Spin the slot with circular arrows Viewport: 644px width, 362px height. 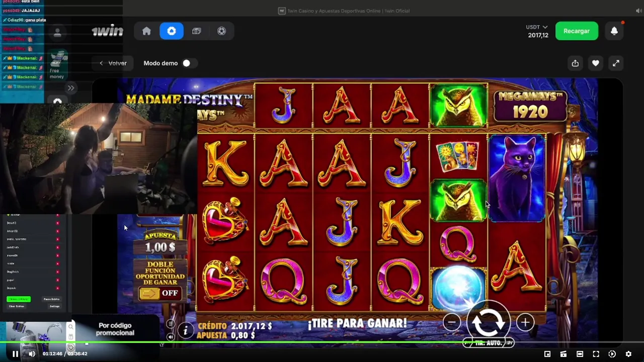(488, 322)
